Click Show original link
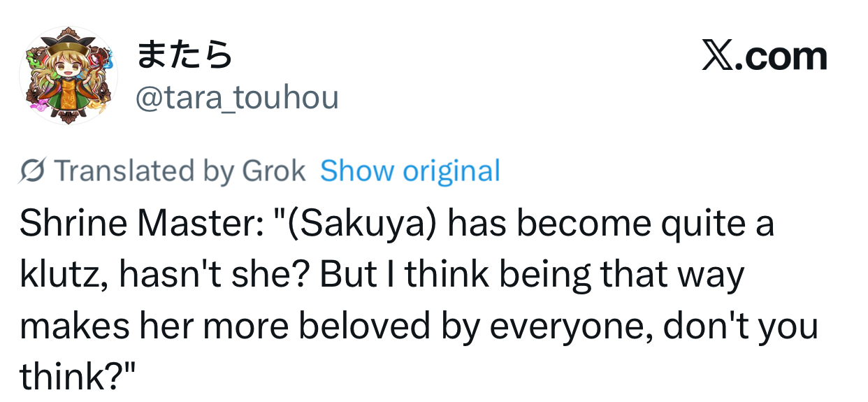The height and width of the screenshot is (402, 868). [x=410, y=171]
